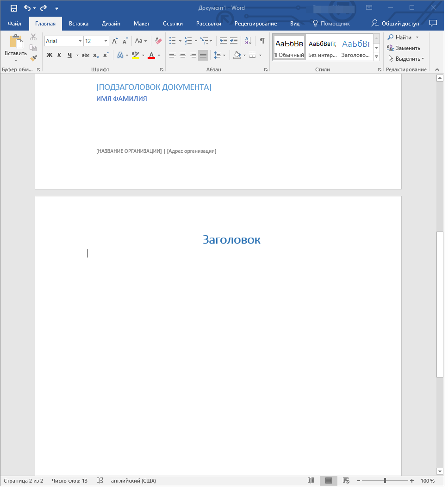Click the Increase Font Size icon
Screen dimensions: 448x490
pyautogui.click(x=115, y=41)
